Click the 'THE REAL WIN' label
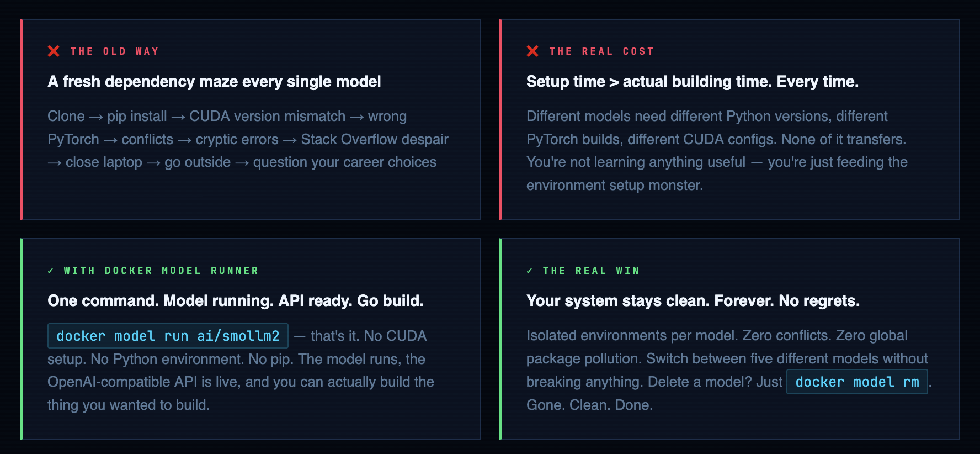The width and height of the screenshot is (980, 454). point(591,271)
